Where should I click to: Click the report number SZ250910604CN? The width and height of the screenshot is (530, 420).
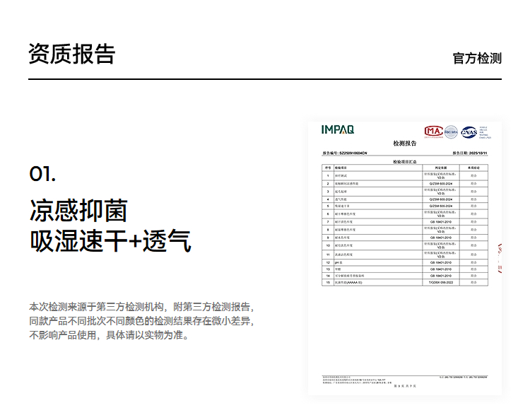[x=353, y=153]
